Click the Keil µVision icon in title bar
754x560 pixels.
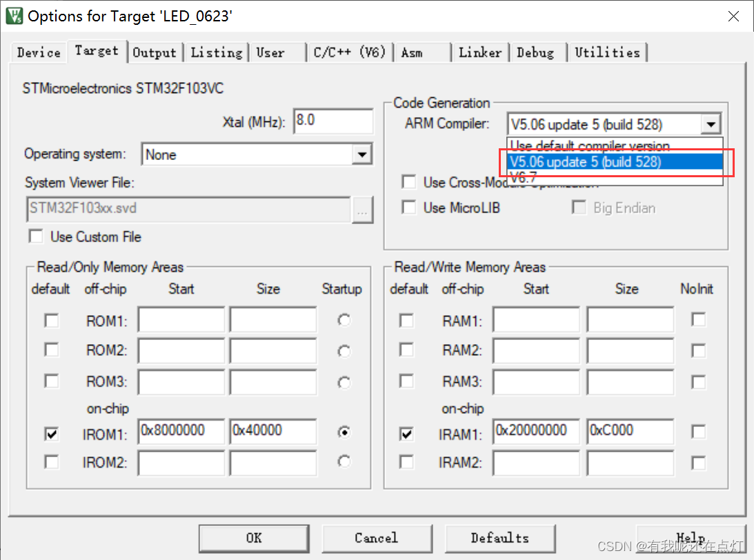13,15
